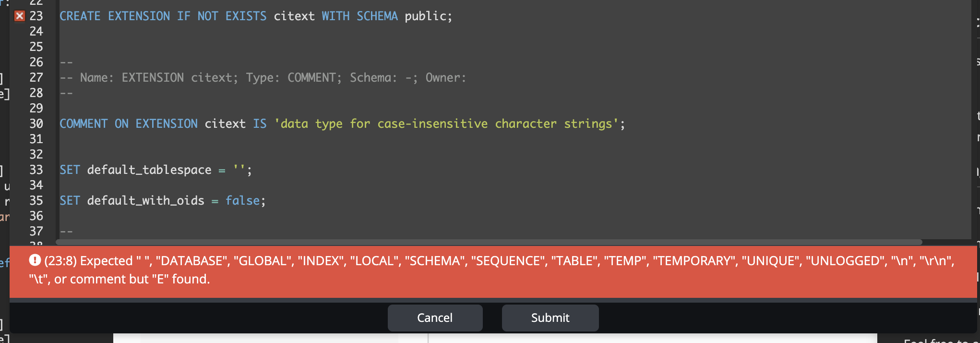
Task: Click the empty line 32 in the editor
Action: click(x=144, y=154)
